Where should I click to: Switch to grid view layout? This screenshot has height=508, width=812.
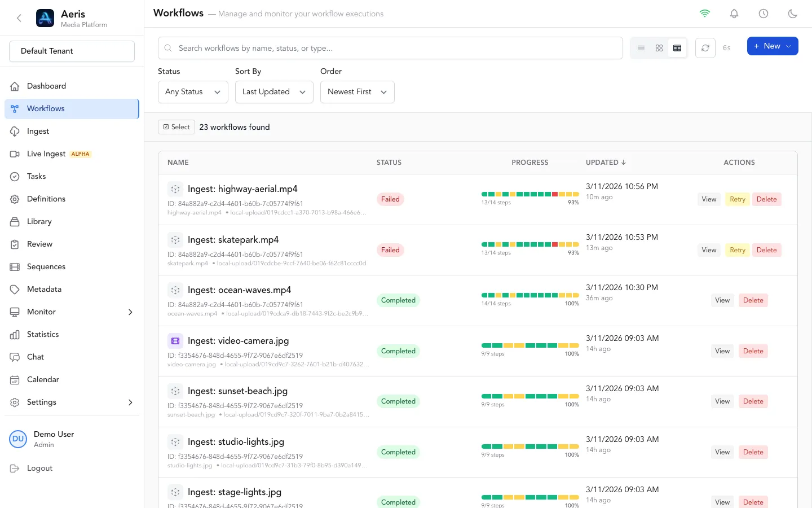[659, 49]
